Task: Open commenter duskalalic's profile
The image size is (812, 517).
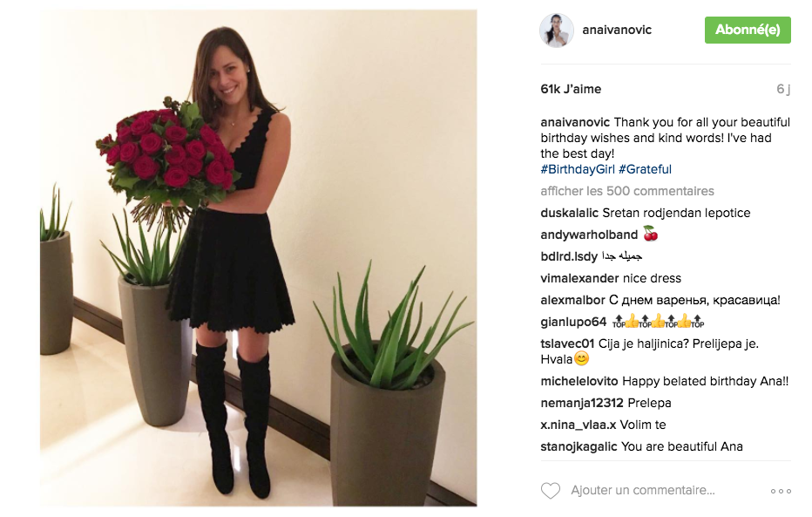Action: (569, 213)
